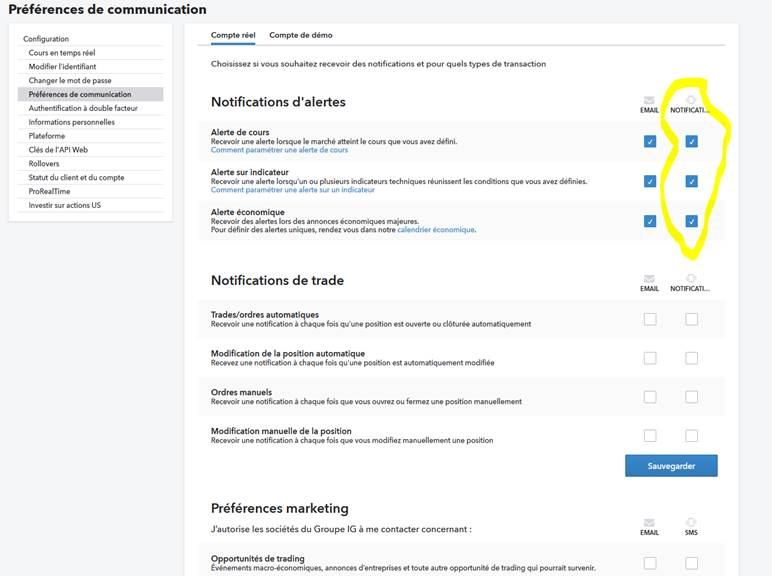Open Authentification à double facteur in sidebar
The image size is (772, 576).
click(83, 108)
